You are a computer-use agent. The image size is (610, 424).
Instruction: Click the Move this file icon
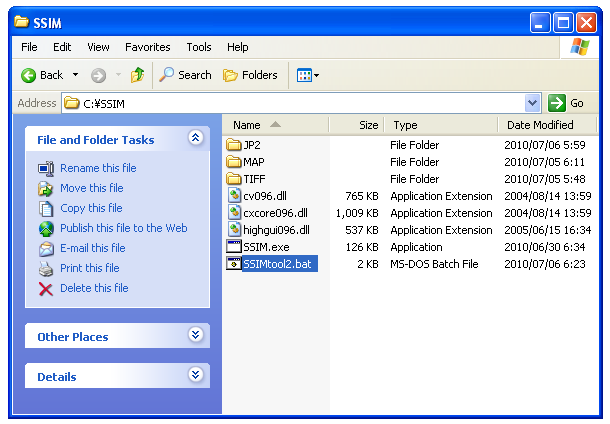click(x=46, y=189)
